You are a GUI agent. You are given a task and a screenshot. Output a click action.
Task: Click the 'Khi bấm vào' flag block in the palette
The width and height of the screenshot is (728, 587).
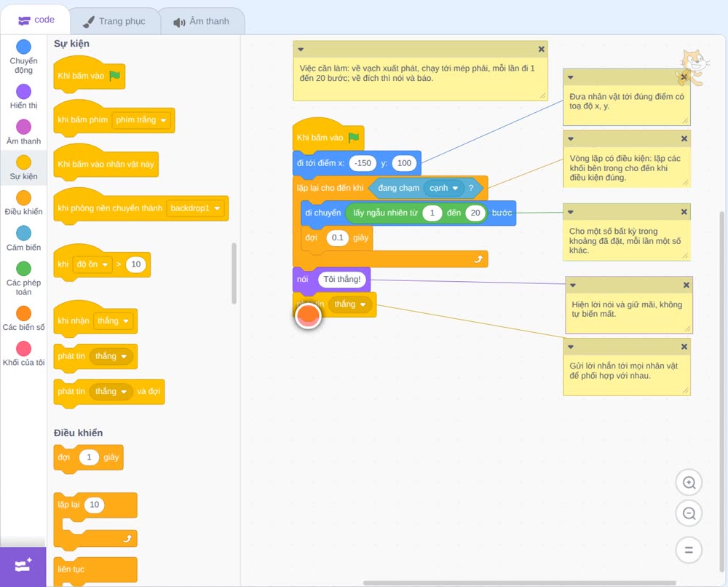(x=89, y=74)
